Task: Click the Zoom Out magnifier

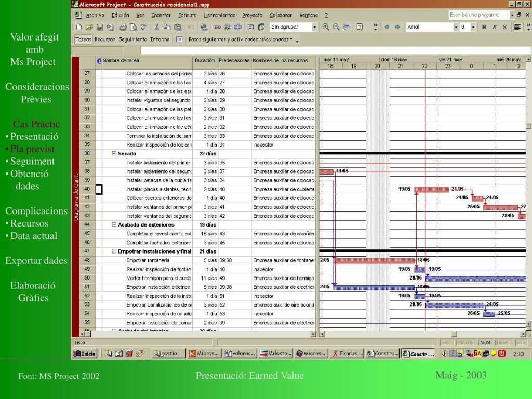Action: coord(336,27)
